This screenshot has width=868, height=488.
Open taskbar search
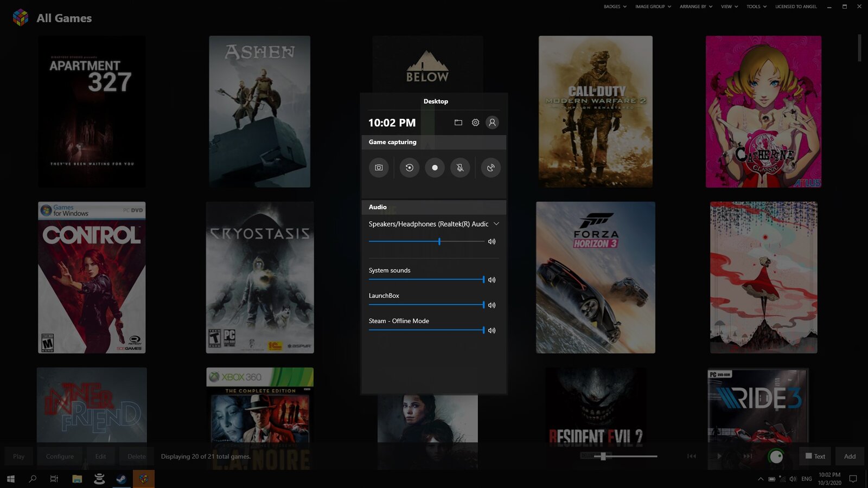tap(33, 479)
